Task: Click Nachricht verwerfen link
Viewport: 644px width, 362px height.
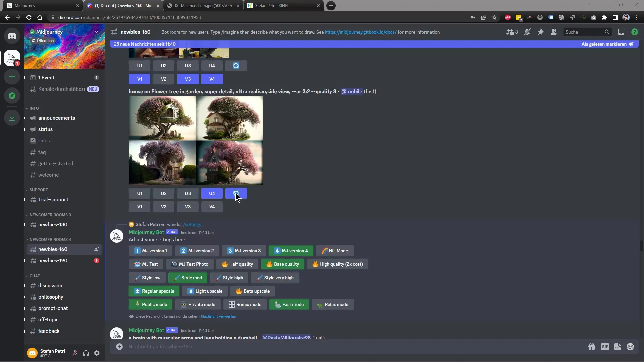Action: coord(218,316)
